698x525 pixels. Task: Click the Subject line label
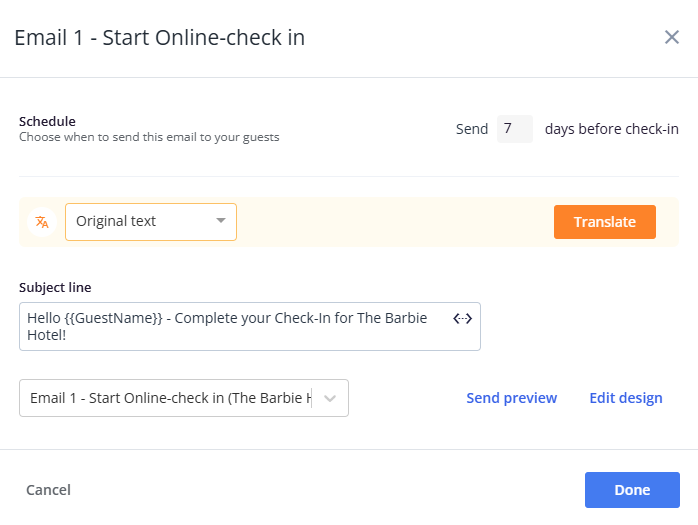pos(55,288)
